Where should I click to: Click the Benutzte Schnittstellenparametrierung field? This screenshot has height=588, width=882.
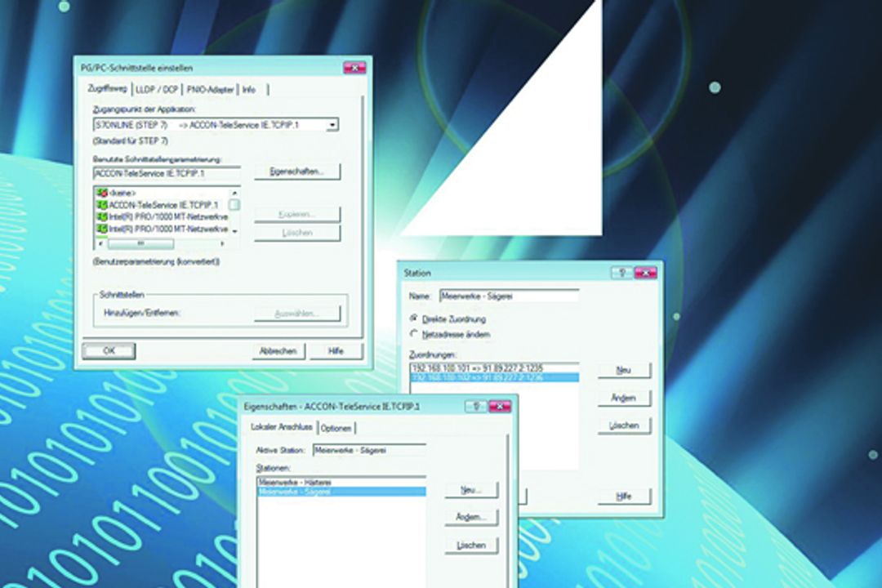pos(167,173)
